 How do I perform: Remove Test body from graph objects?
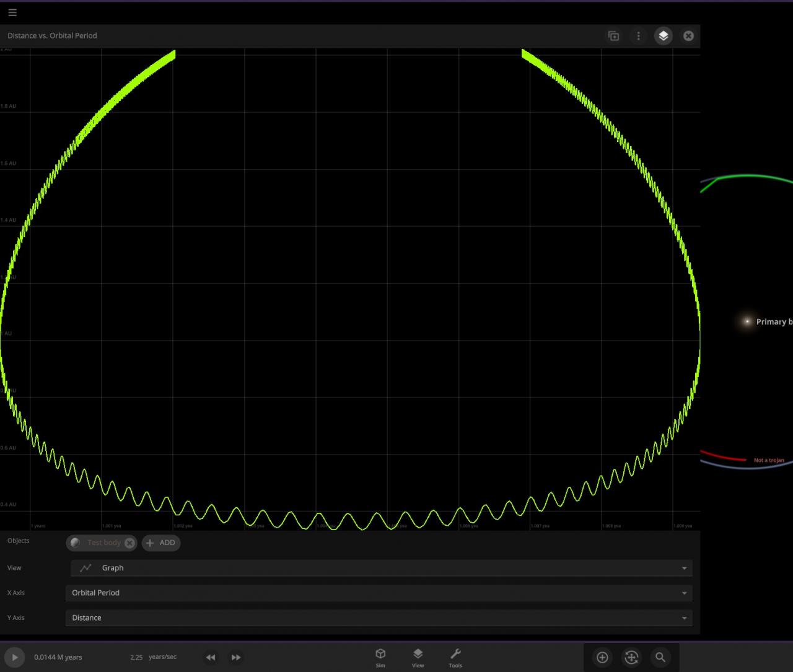click(x=129, y=543)
